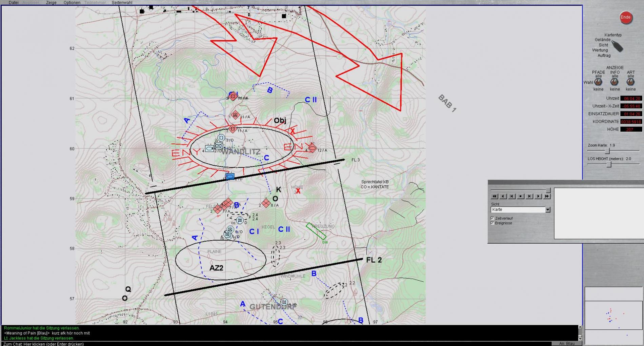644x346 pixels.
Task: Disable the Ereignisse checkbox
Action: pos(492,223)
